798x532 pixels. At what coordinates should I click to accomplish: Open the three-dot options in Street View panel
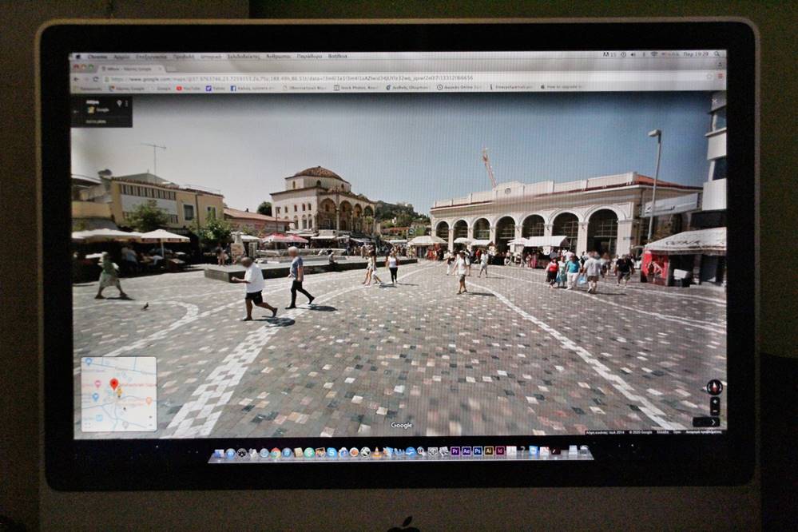(x=127, y=103)
